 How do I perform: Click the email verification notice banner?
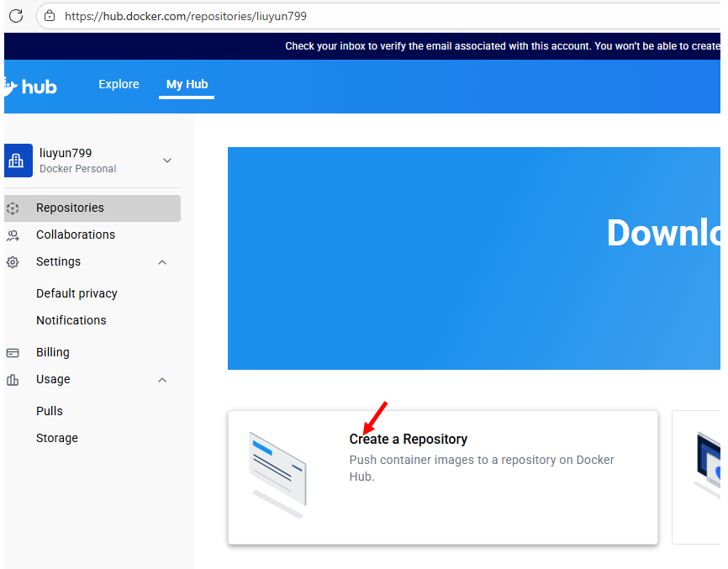(362, 46)
